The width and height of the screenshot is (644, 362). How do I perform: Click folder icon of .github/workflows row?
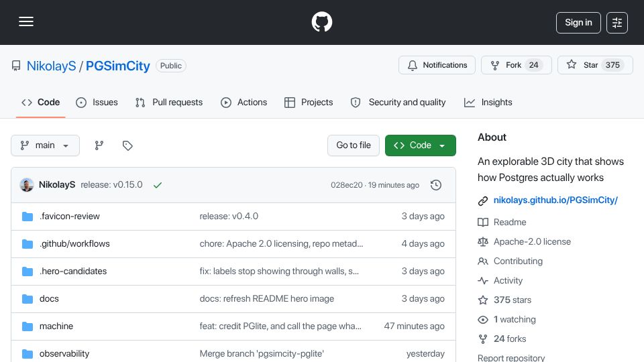pos(28,244)
